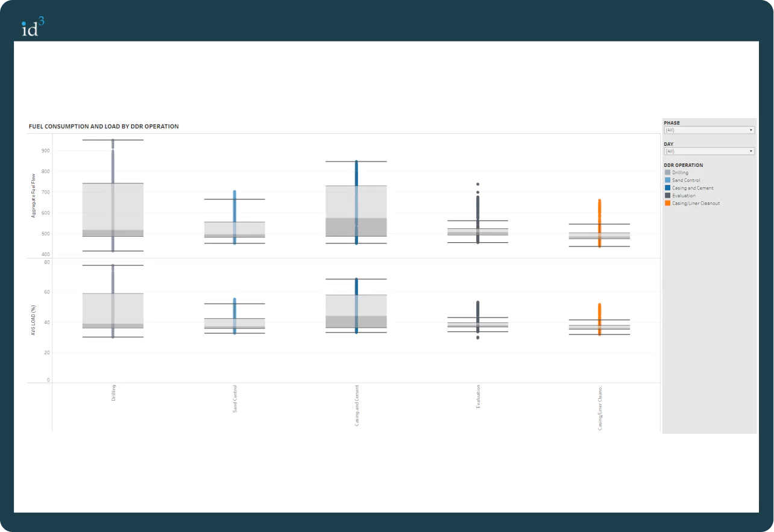
Task: Select Drilling box in Aggregate Fuel Flow chart
Action: pos(113,210)
